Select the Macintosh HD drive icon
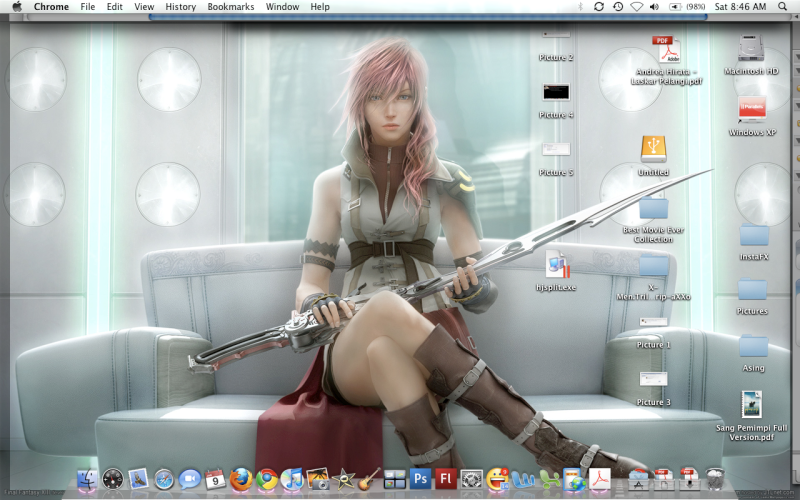Viewport: 800px width, 500px height. pos(752,48)
